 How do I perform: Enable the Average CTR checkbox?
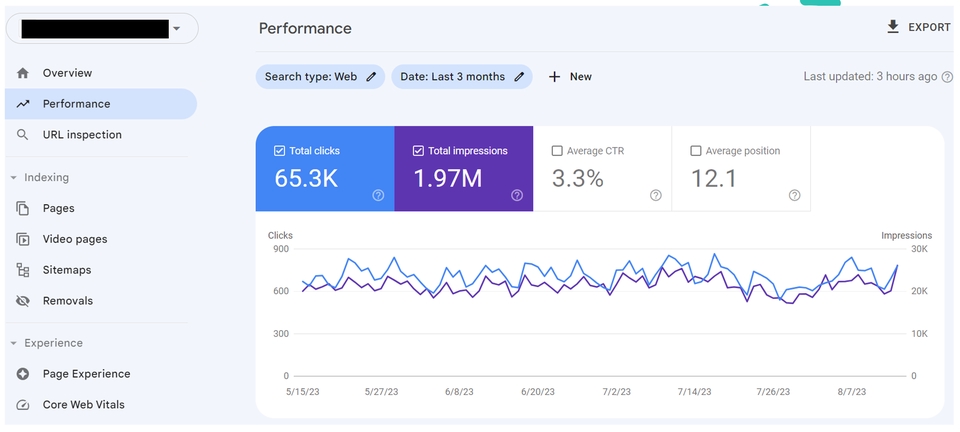point(557,151)
